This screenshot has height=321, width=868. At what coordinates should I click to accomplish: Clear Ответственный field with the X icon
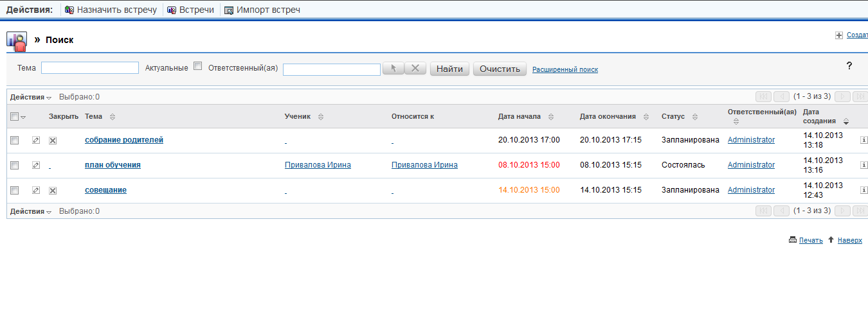[415, 68]
